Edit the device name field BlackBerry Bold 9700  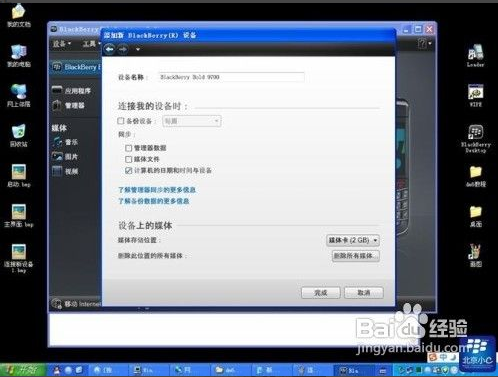(231, 77)
